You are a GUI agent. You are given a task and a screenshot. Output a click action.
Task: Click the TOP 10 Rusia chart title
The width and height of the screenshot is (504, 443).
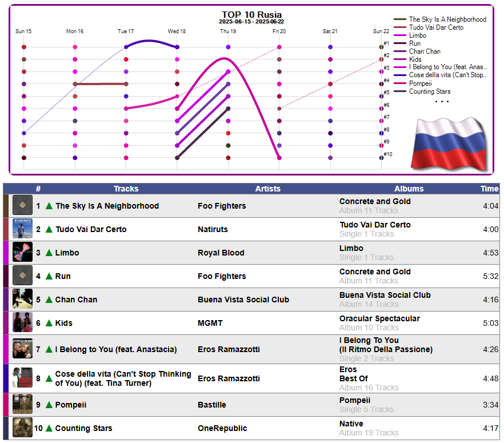coord(251,14)
